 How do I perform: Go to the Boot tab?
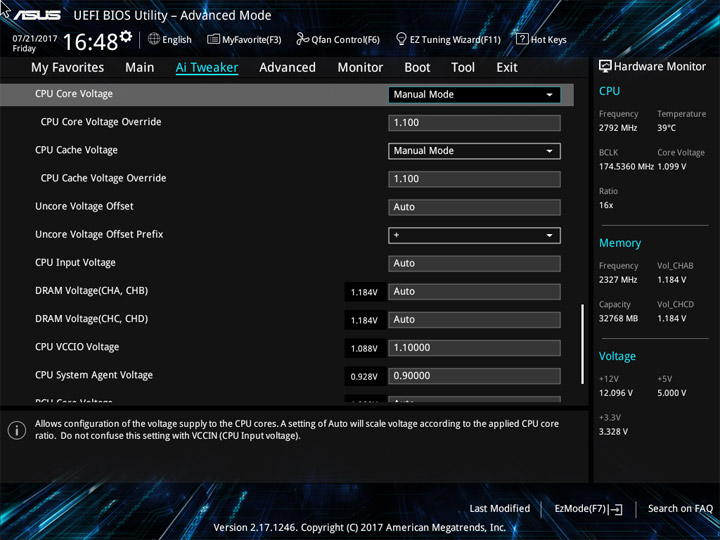click(x=417, y=68)
